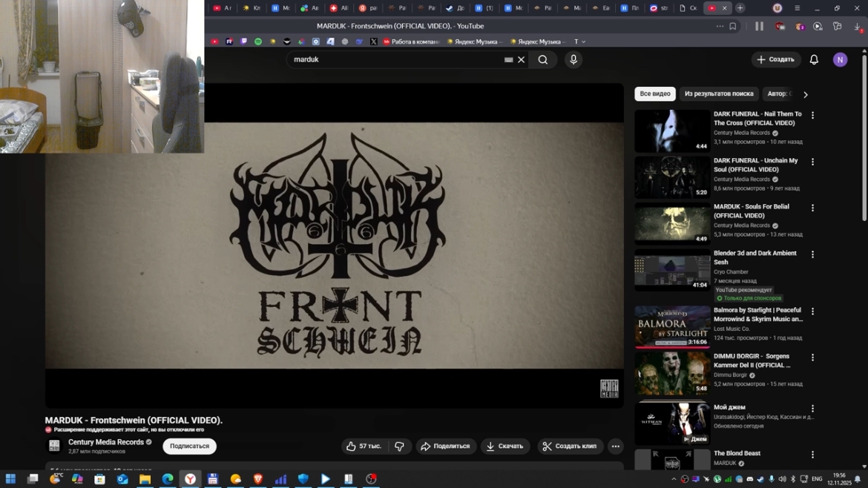Screen dimensions: 868x488
Task: Start search with the magnifier icon
Action: [543, 60]
